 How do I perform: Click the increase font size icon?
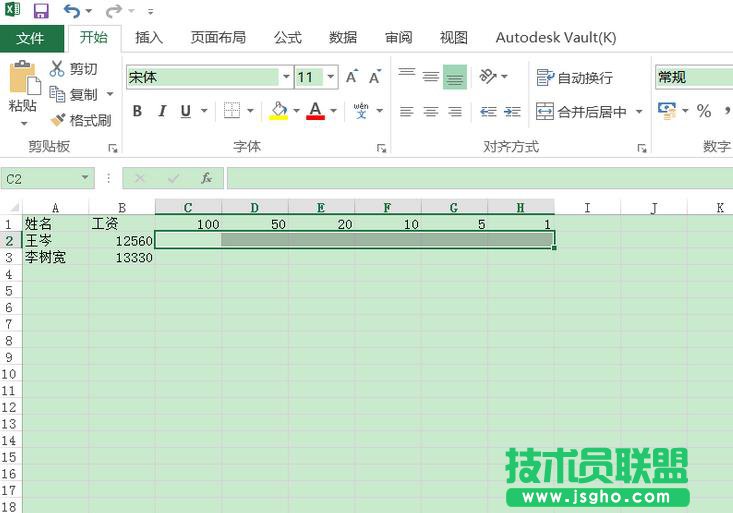pyautogui.click(x=352, y=77)
